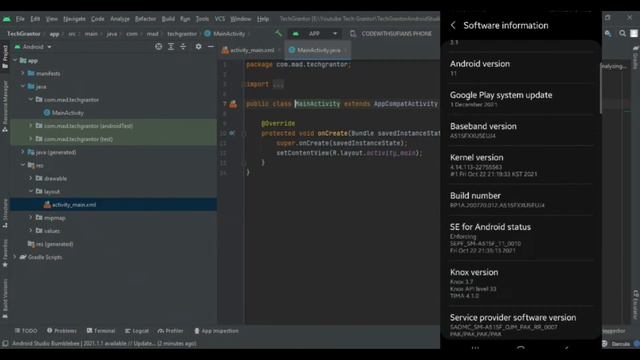Screen dimensions: 640x360
Task: Open the Terminal tool window
Action: pyautogui.click(x=101, y=331)
